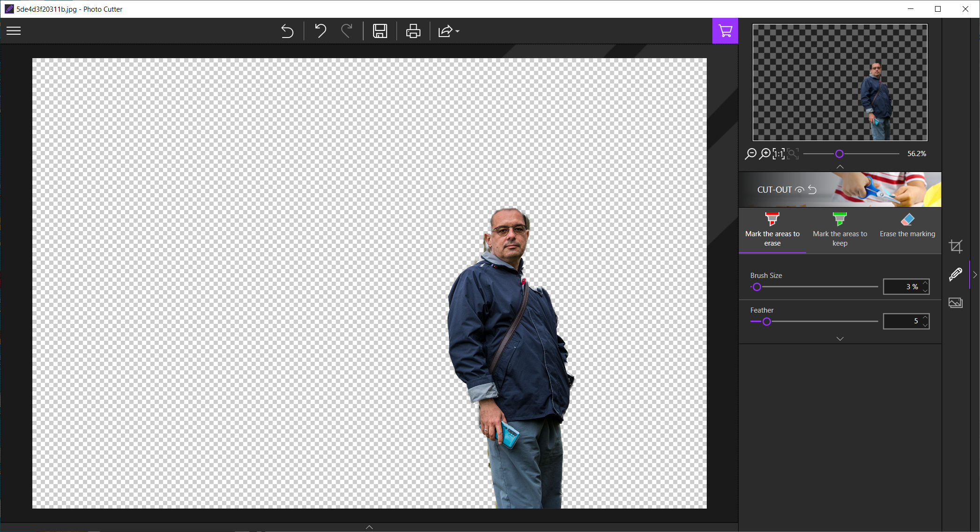980x532 pixels.
Task: Click the zoom out magnifier icon
Action: (x=750, y=154)
